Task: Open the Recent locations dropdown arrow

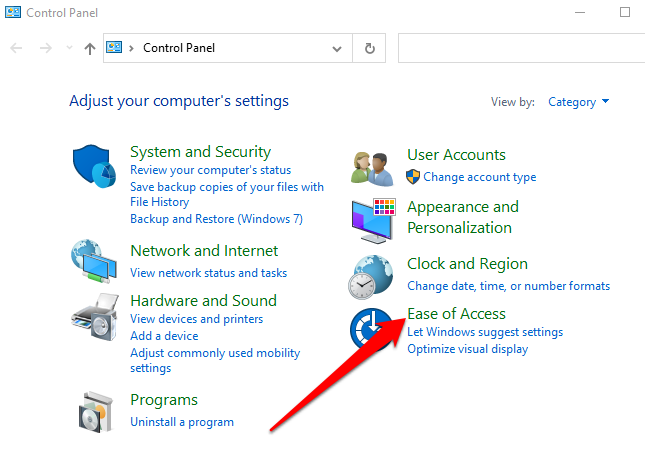Action: (x=68, y=48)
